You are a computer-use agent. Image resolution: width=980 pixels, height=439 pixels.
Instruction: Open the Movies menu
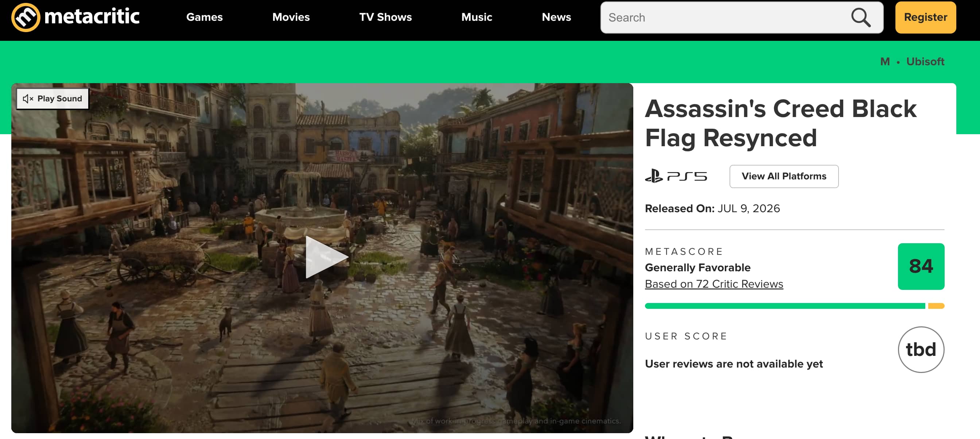(291, 17)
